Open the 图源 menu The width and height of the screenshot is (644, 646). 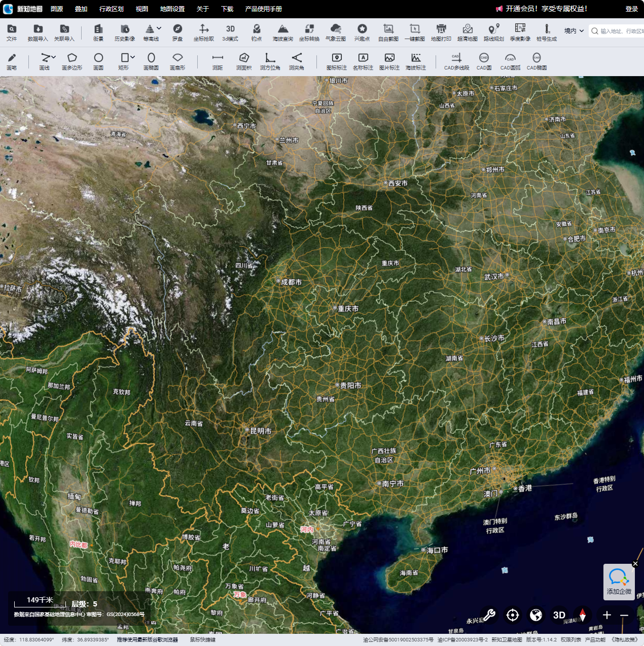(57, 9)
